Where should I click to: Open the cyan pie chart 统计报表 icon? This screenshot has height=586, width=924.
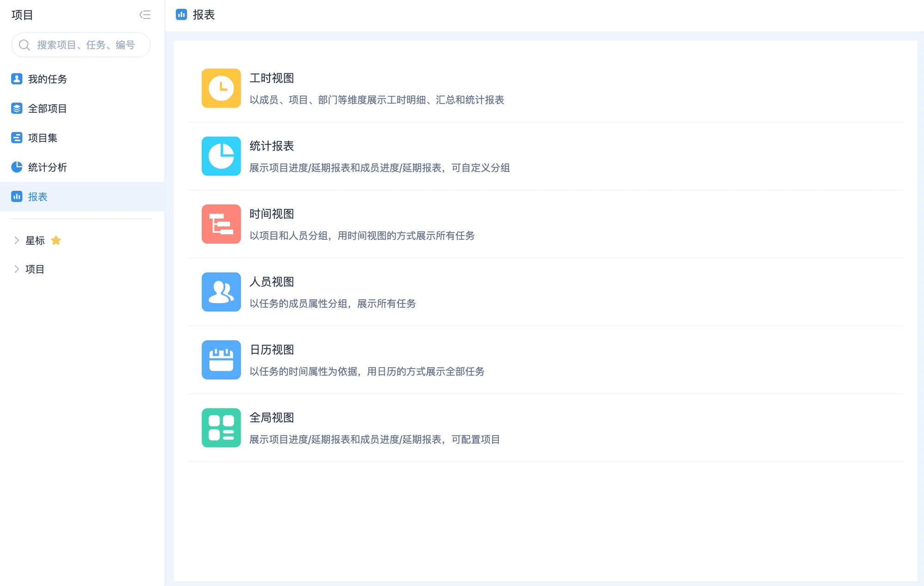click(x=221, y=156)
